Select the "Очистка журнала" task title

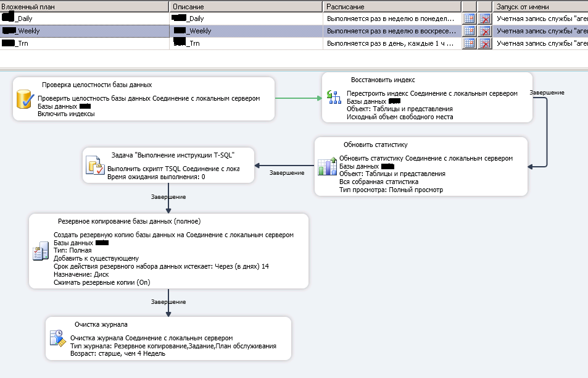click(101, 324)
